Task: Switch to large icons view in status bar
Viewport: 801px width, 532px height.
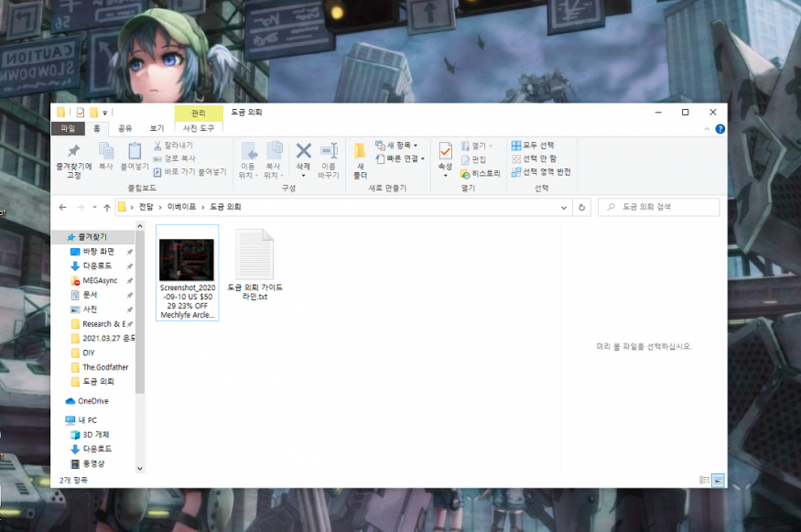Action: pos(718,480)
